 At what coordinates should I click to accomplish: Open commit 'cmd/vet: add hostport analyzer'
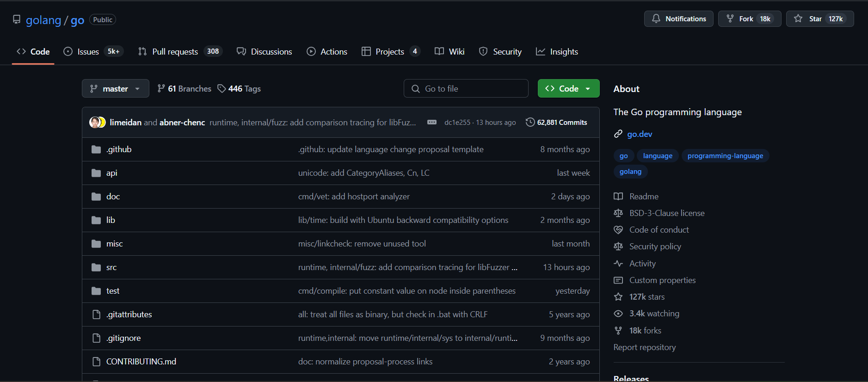click(354, 197)
